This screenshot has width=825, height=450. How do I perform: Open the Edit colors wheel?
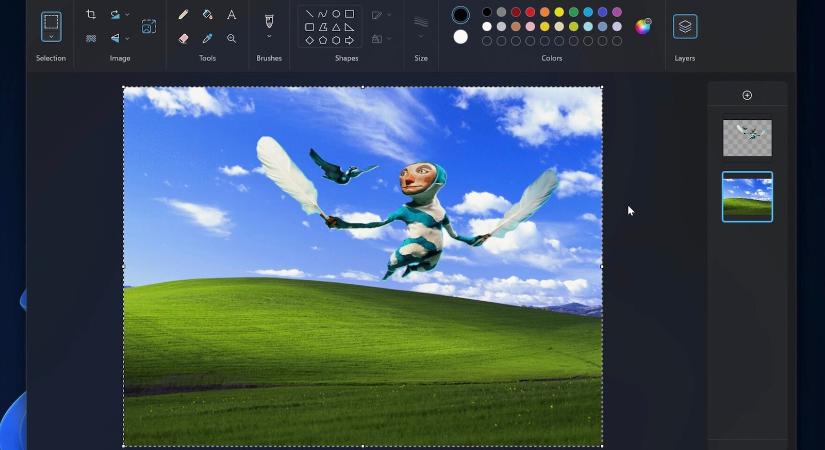(x=643, y=26)
